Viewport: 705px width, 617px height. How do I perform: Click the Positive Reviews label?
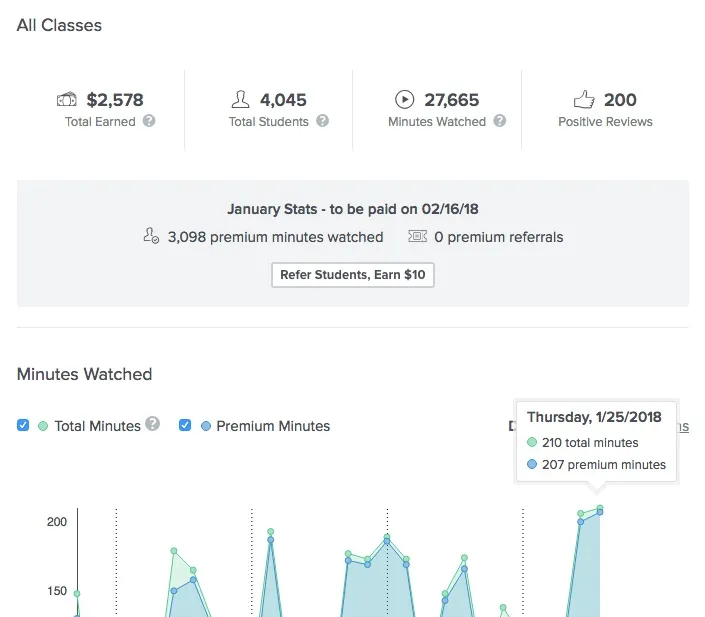pyautogui.click(x=605, y=122)
